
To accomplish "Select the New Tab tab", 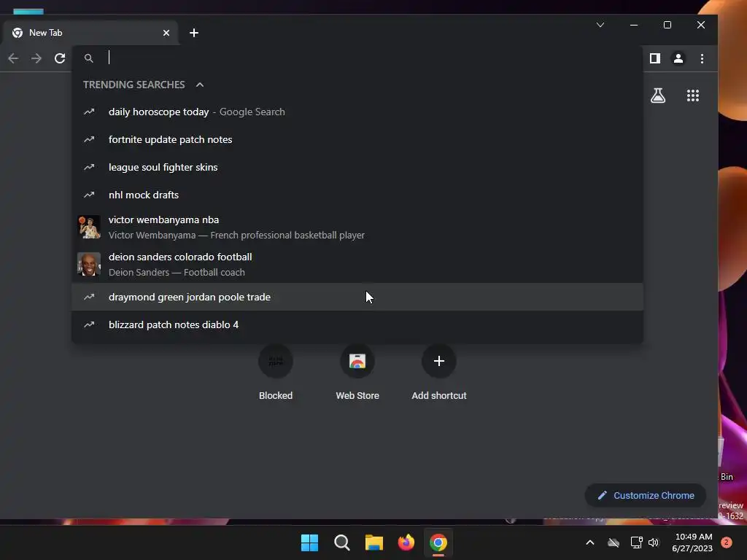I will (89, 33).
